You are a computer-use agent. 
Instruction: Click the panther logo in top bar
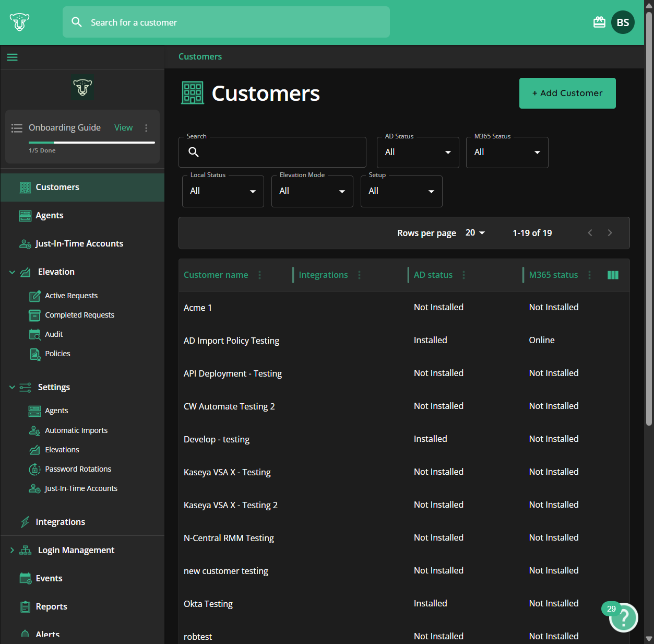(x=19, y=22)
